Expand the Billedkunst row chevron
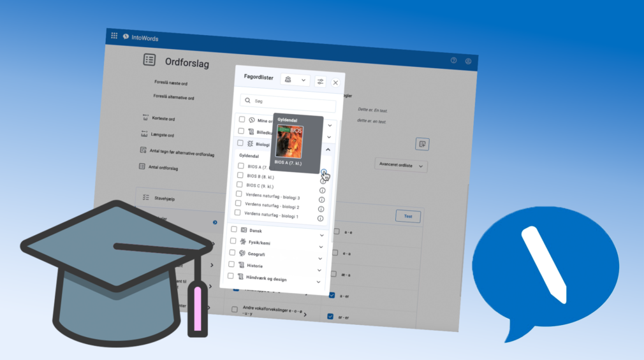 [329, 137]
